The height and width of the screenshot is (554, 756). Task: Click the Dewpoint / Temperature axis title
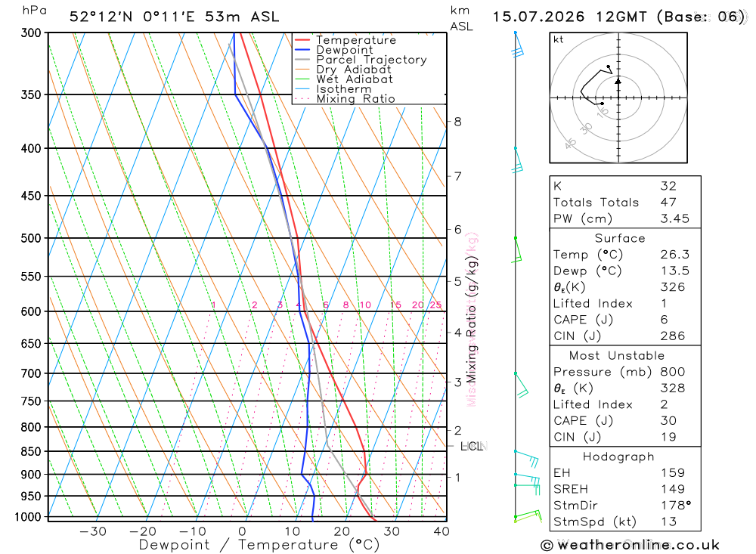pyautogui.click(x=259, y=545)
